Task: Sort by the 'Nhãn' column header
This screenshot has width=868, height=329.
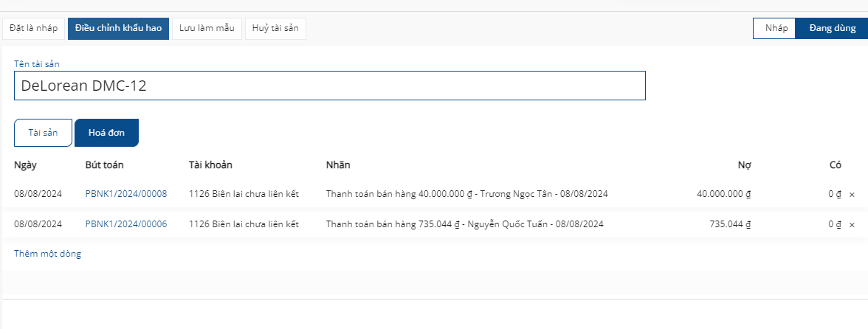Action: pyautogui.click(x=338, y=164)
